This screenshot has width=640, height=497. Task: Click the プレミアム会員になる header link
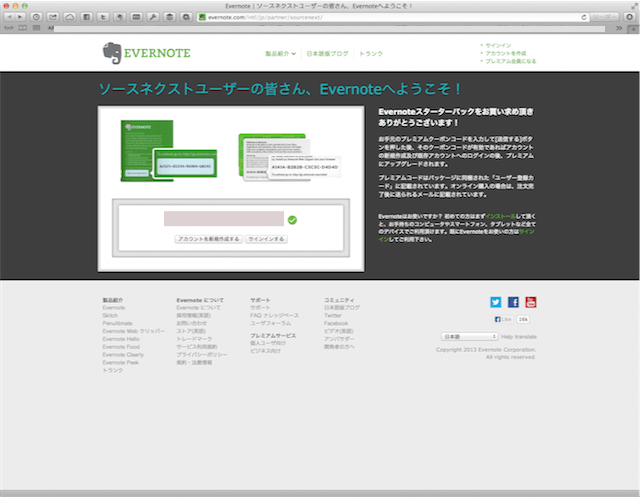coord(511,61)
